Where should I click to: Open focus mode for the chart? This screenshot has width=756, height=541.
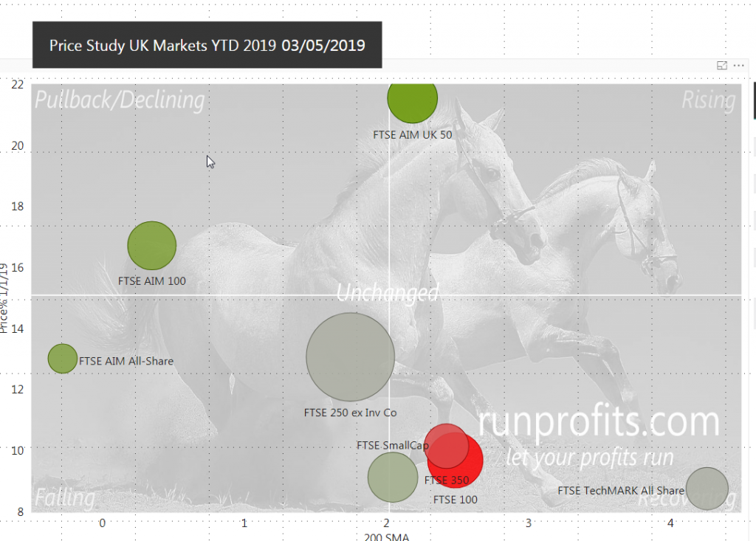pos(722,66)
